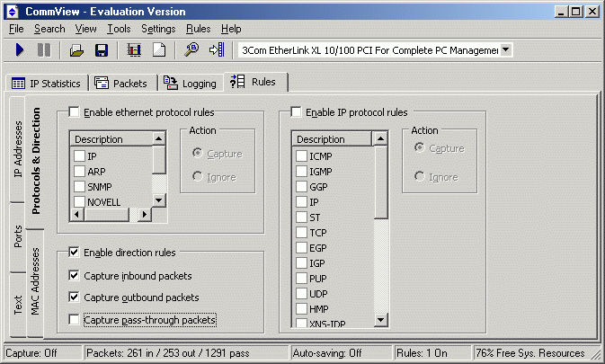Check TCP in IP protocol list
Viewport: 605px width, 364px height.
coord(301,233)
